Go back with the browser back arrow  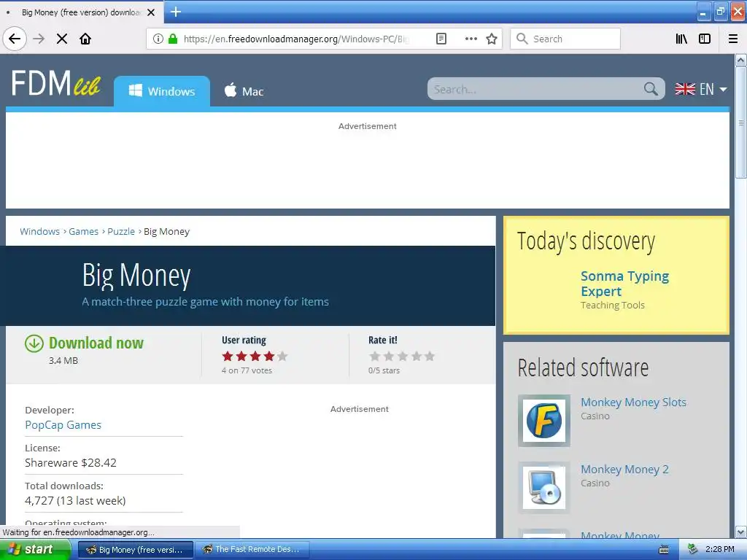coord(15,39)
